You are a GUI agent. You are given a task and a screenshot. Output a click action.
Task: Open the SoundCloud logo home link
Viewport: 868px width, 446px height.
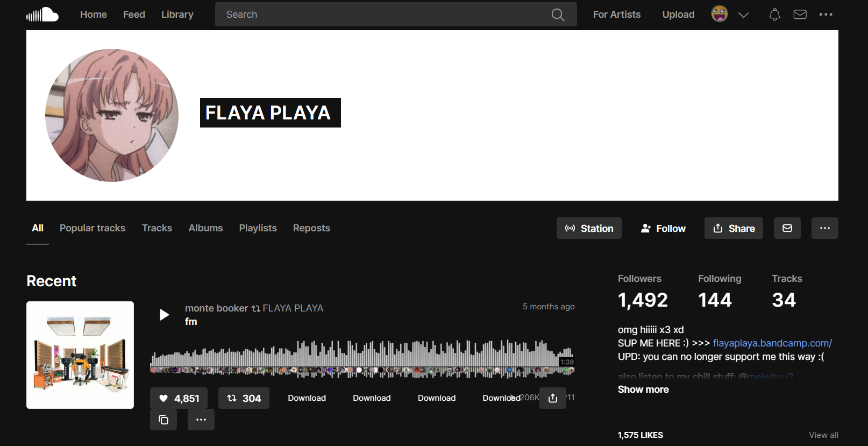(x=42, y=15)
